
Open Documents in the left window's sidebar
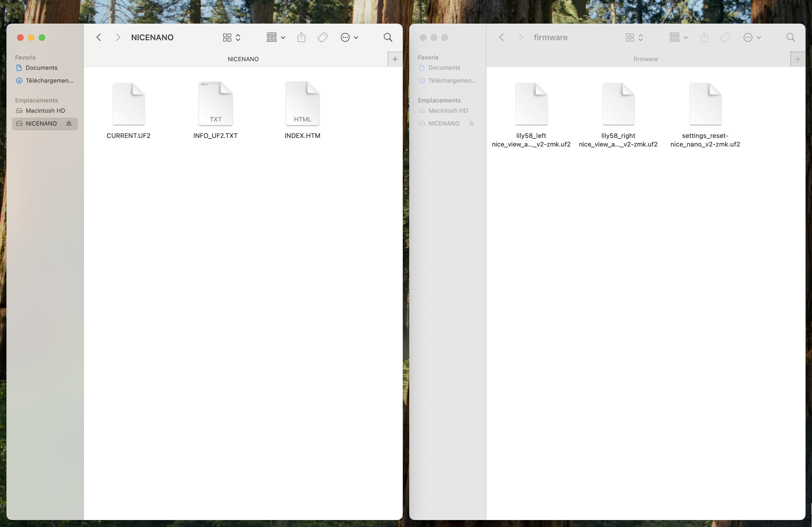41,68
